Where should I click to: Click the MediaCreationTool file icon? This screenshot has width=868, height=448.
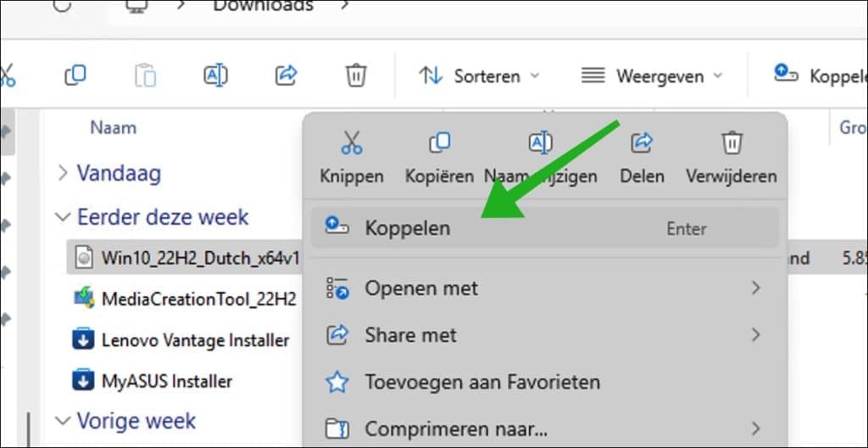pyautogui.click(x=84, y=299)
